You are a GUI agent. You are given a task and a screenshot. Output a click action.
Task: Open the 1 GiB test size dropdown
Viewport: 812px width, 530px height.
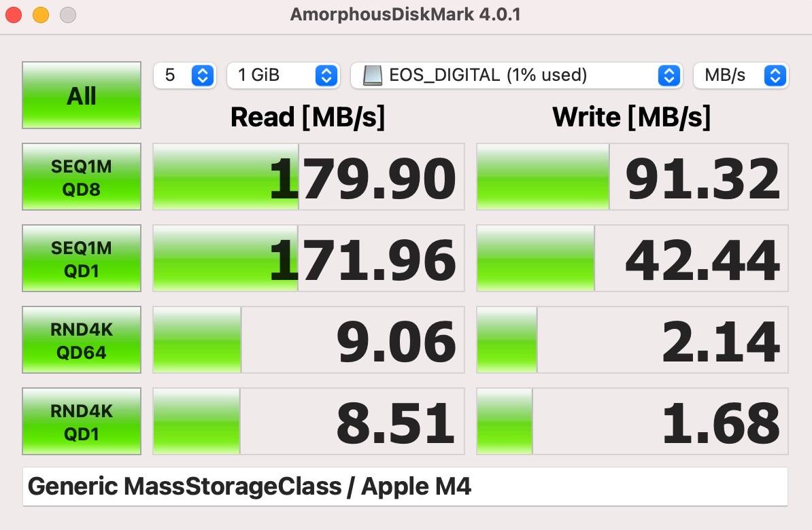point(283,75)
